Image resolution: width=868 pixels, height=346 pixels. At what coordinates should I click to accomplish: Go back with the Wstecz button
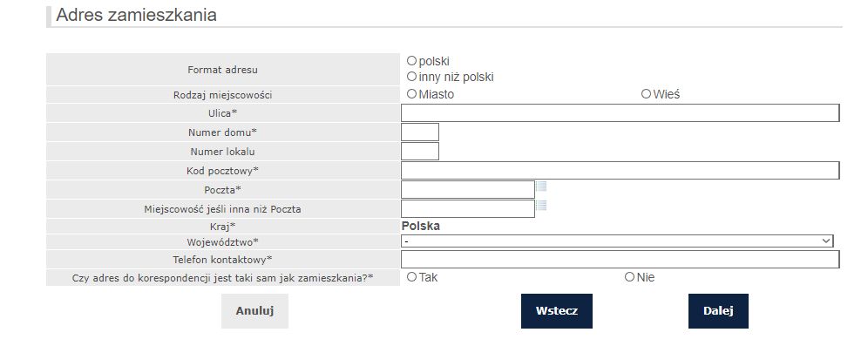556,311
